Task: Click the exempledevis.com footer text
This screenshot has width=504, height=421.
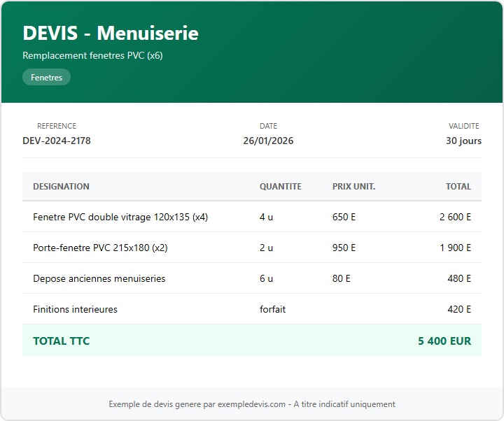Action: click(x=251, y=404)
